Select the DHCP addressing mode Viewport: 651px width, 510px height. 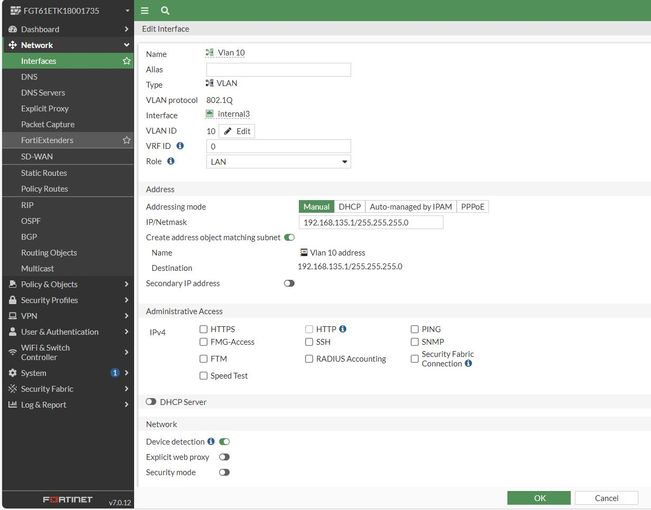pos(350,206)
